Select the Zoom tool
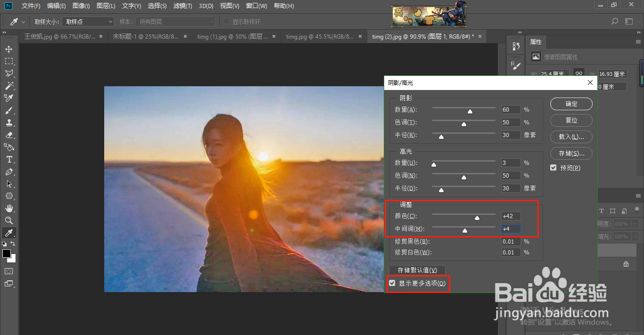The image size is (644, 335). tap(9, 221)
